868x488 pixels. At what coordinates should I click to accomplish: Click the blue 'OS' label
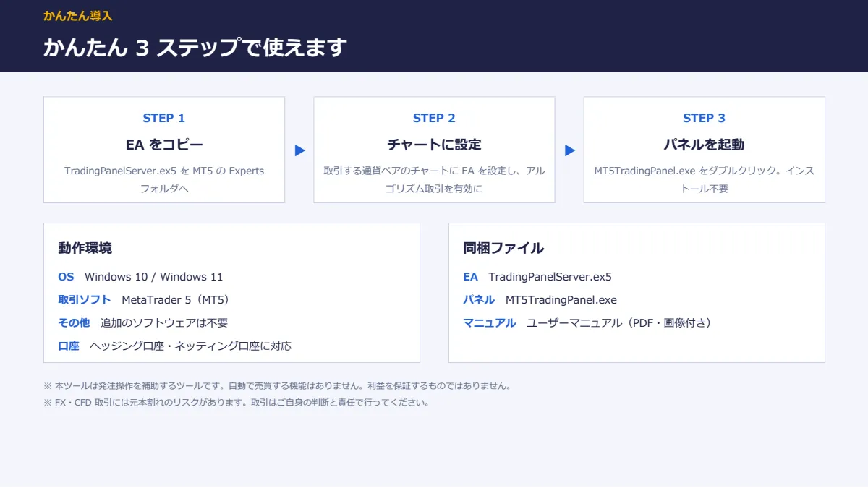tap(66, 277)
